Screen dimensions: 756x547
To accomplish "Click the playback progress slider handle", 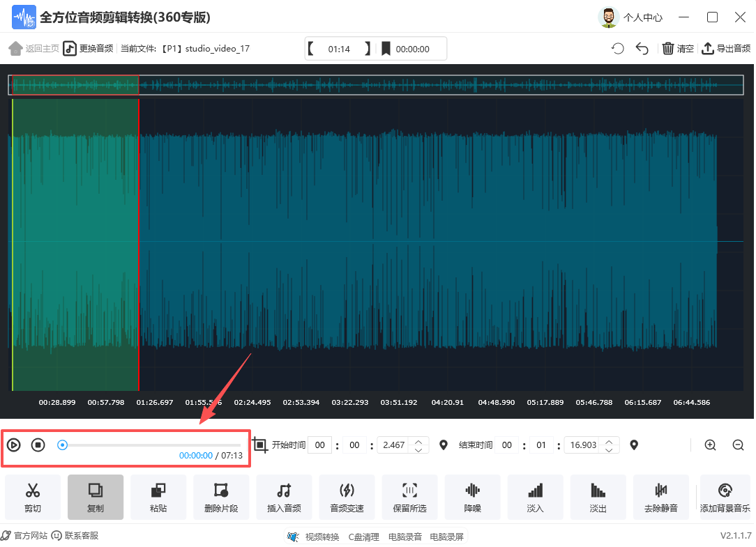I will [62, 445].
